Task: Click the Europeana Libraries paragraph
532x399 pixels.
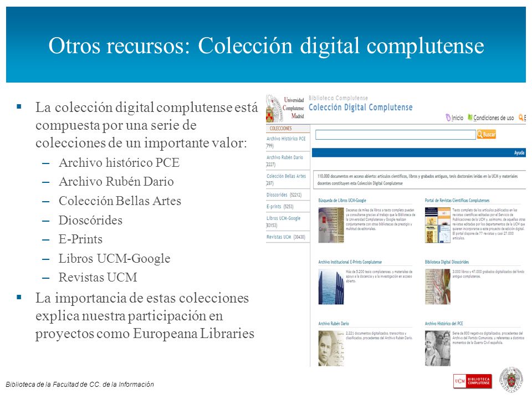Action: 145,316
